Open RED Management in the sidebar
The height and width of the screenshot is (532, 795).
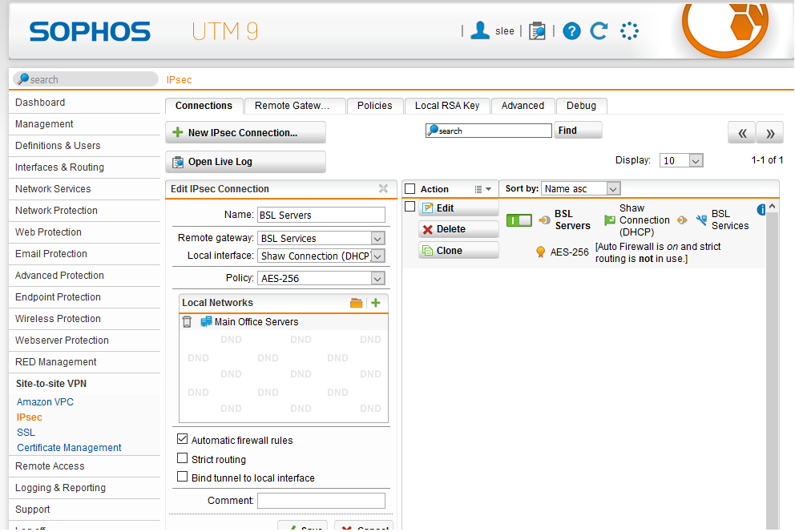tap(56, 362)
